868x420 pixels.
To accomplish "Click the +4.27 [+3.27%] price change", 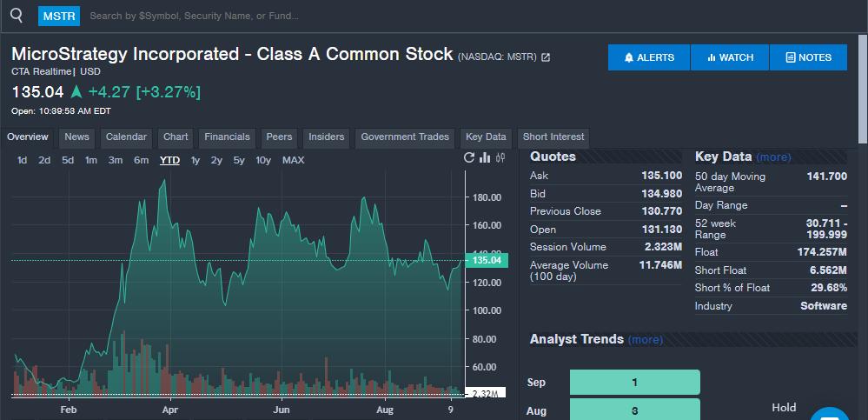I will (x=144, y=92).
